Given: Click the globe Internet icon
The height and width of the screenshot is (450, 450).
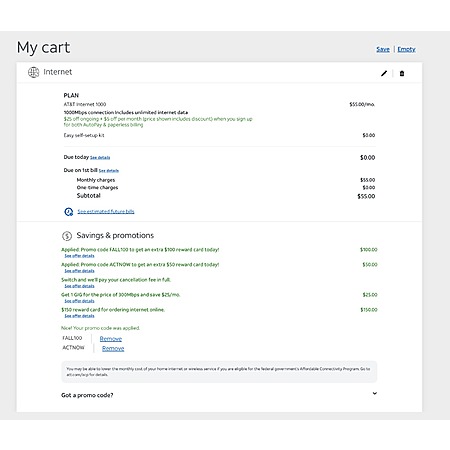Looking at the screenshot, I should pos(33,72).
